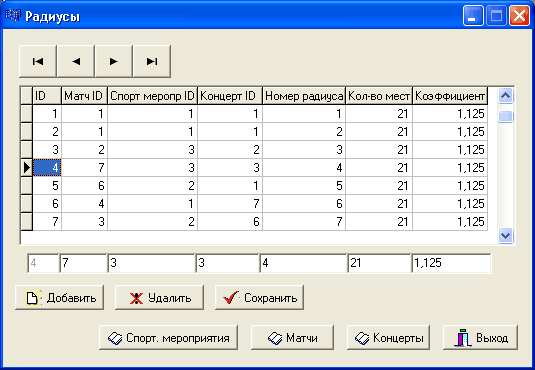
Task: Click Спорт меропр ID cell in row ID 7
Action: coord(153,222)
